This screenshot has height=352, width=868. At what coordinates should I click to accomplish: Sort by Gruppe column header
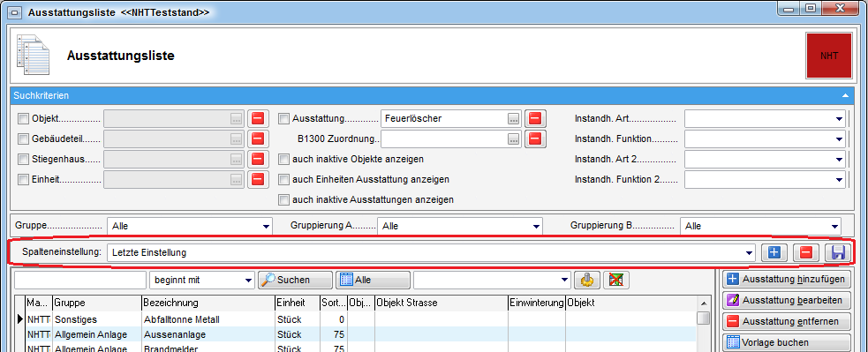[x=97, y=303]
